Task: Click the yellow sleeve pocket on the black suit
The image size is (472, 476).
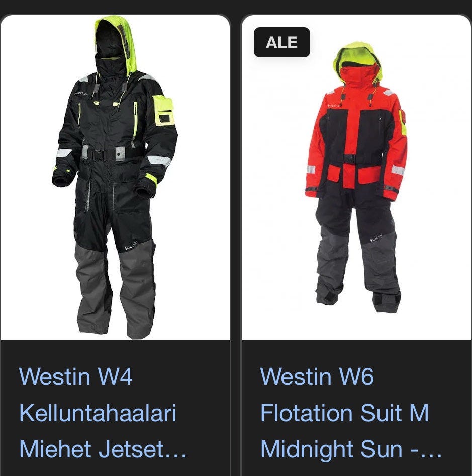Action: click(163, 110)
